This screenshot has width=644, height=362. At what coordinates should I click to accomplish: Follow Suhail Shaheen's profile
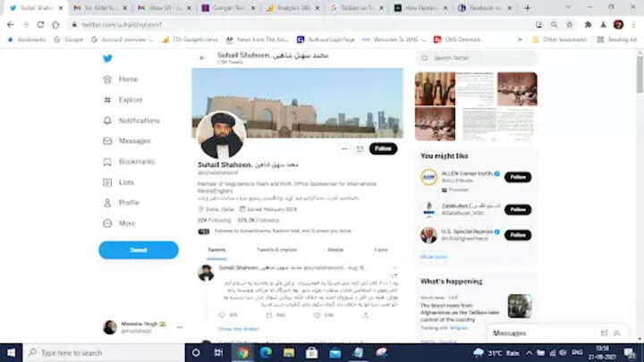click(x=383, y=148)
